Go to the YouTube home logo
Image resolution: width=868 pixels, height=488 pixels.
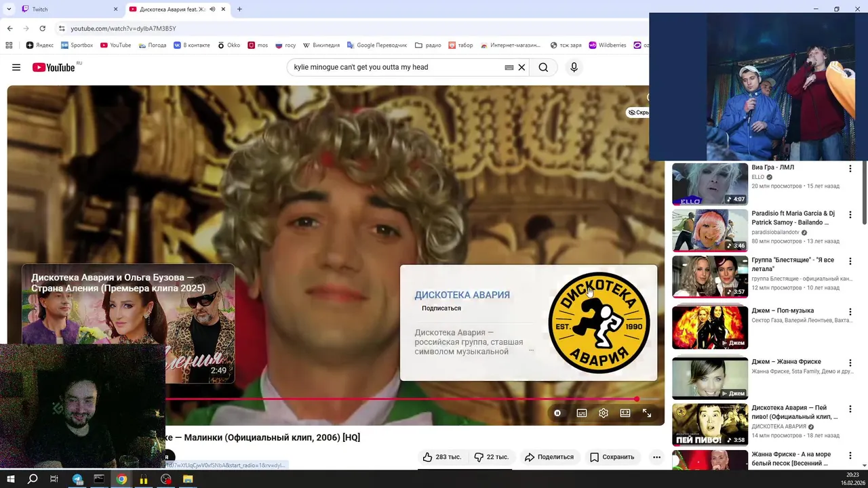click(x=54, y=67)
